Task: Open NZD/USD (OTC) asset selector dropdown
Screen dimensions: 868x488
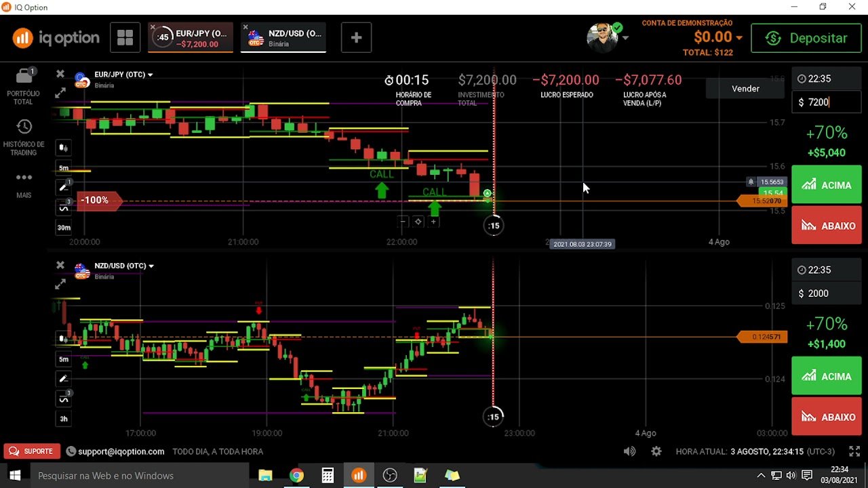Action: coord(123,266)
